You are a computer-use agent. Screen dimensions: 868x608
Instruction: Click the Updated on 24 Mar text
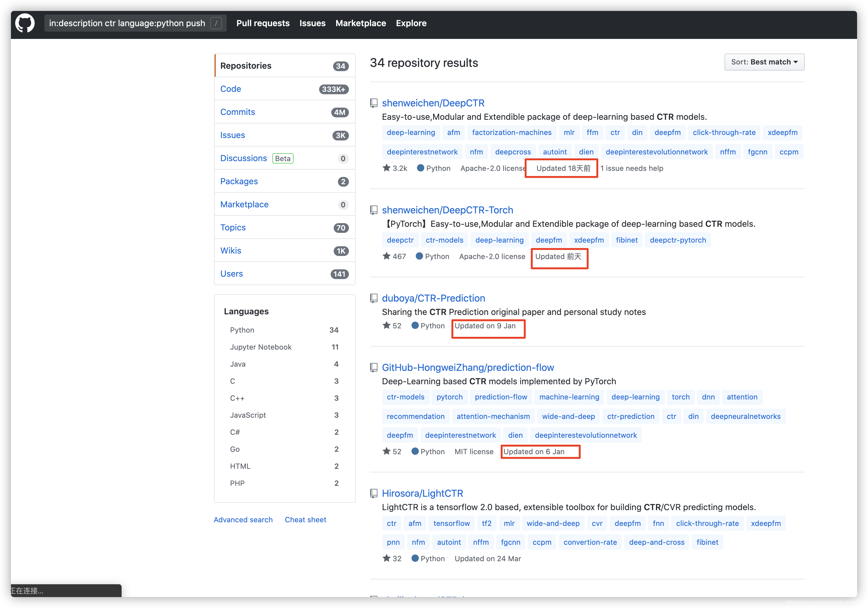[488, 558]
